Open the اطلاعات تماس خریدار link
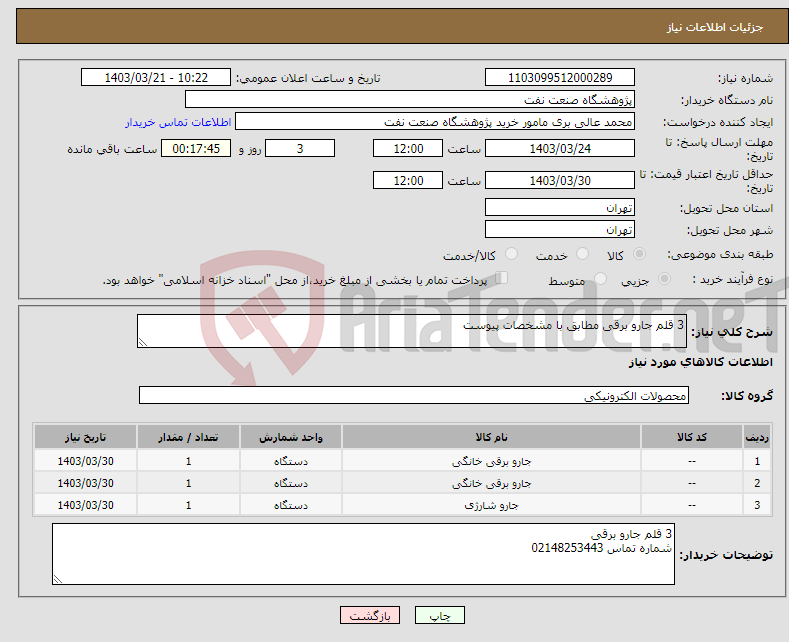The height and width of the screenshot is (642, 789). coord(178,122)
